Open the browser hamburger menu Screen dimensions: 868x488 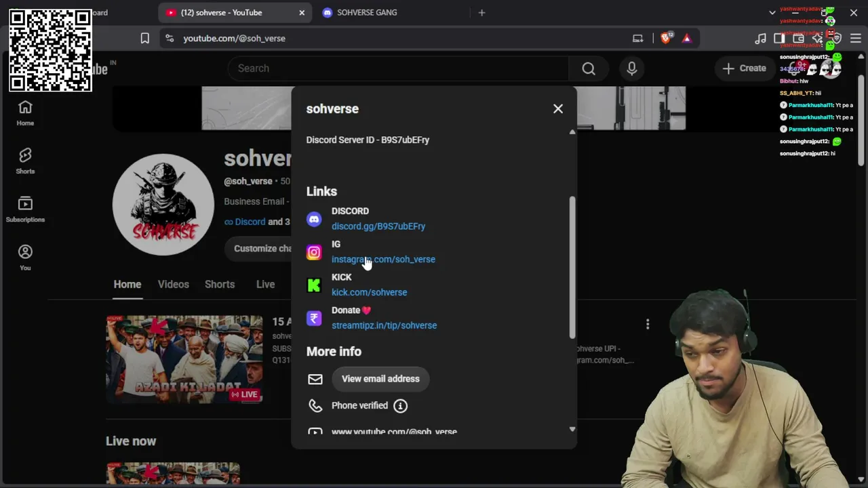856,39
